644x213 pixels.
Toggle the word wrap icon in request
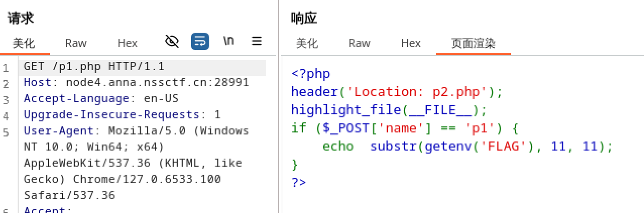pos(200,41)
